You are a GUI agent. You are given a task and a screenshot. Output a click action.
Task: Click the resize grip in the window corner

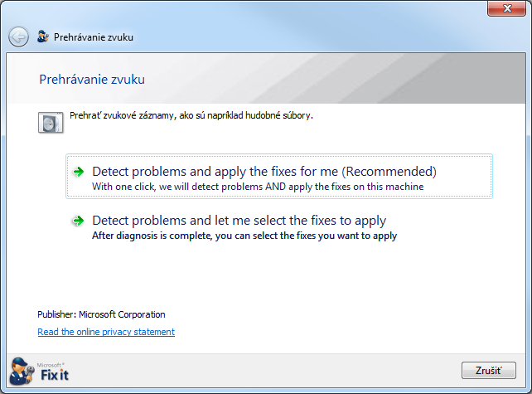click(525, 387)
